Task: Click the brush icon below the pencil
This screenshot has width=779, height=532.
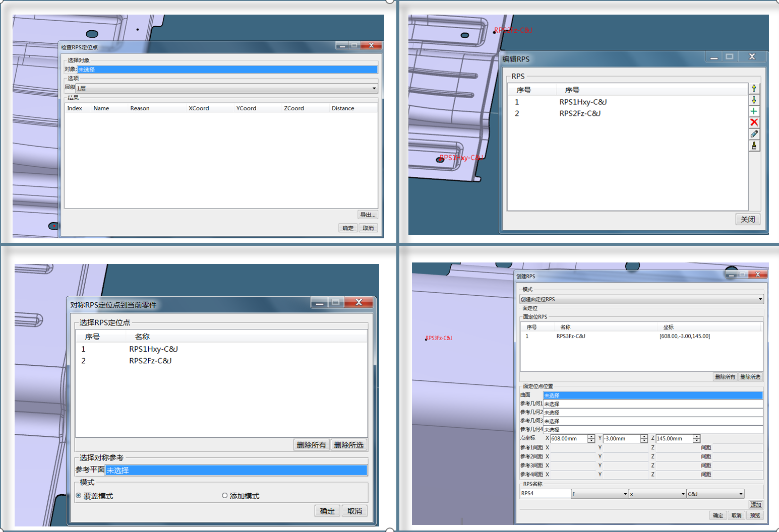Action: [x=754, y=146]
